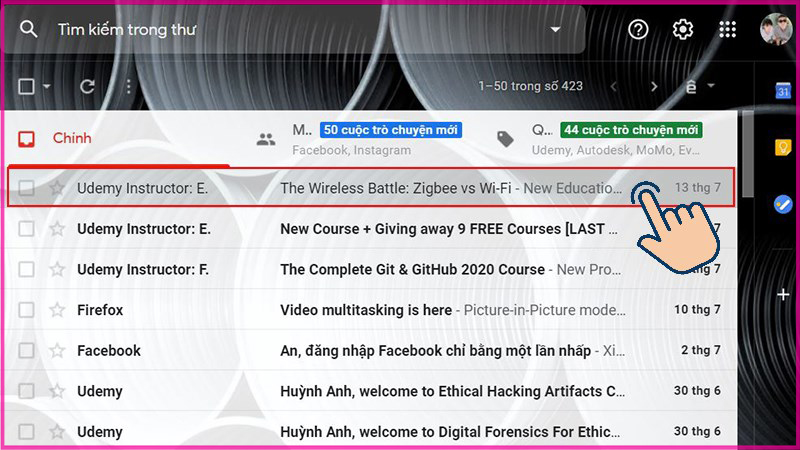Click the input tools keyboard icon
The image size is (800, 450).
(691, 87)
